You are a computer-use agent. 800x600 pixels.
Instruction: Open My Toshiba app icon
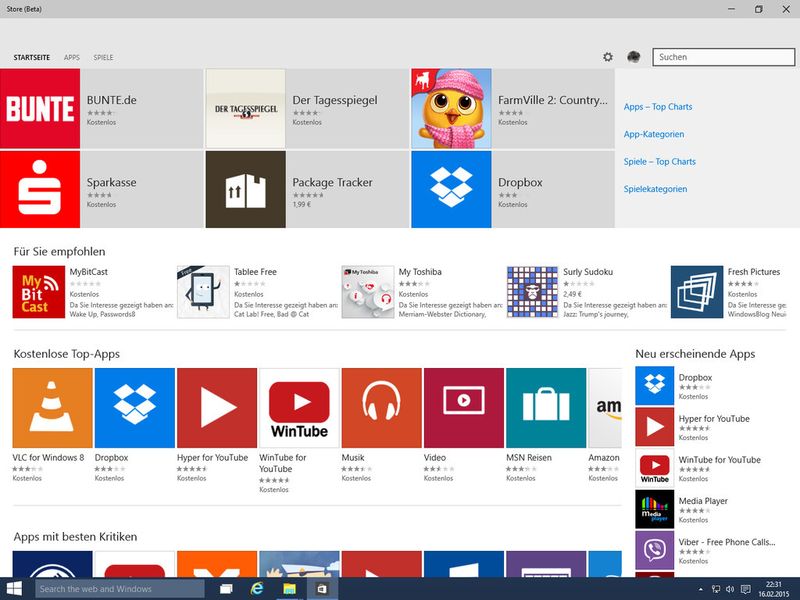(368, 292)
